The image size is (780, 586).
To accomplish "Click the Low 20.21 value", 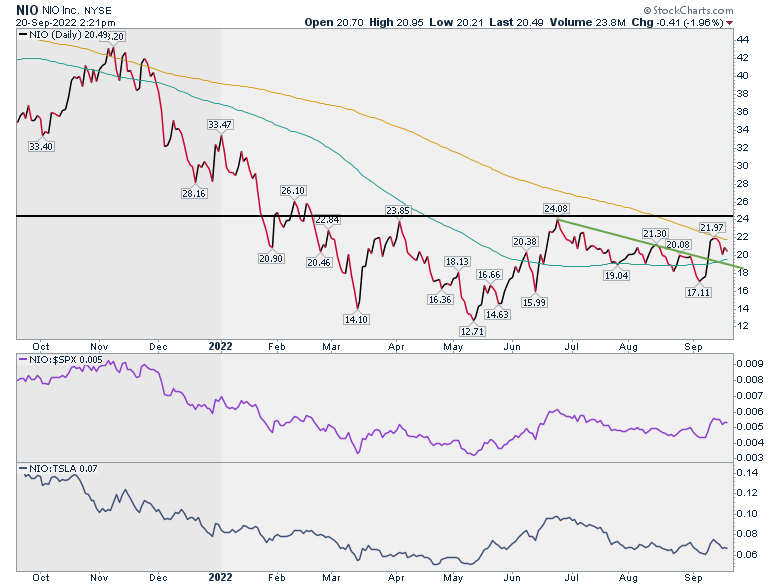I will 456,22.
